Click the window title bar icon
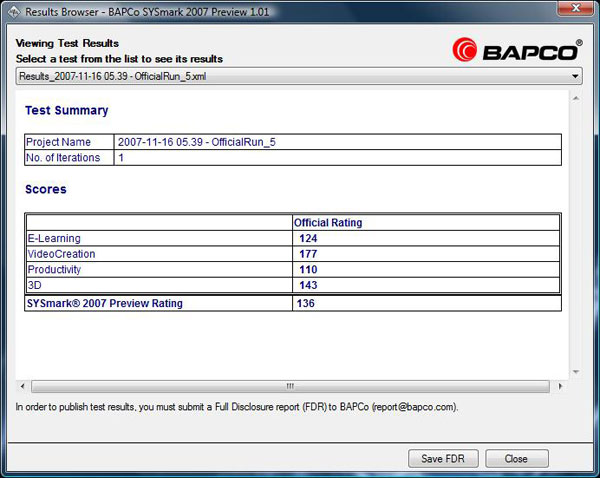Image resolution: width=600 pixels, height=478 pixels. (x=14, y=12)
